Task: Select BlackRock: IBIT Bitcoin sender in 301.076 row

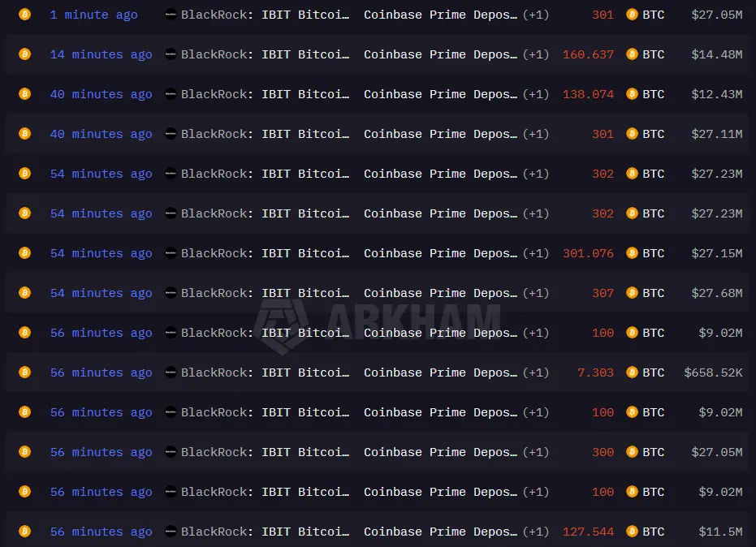Action: 266,253
